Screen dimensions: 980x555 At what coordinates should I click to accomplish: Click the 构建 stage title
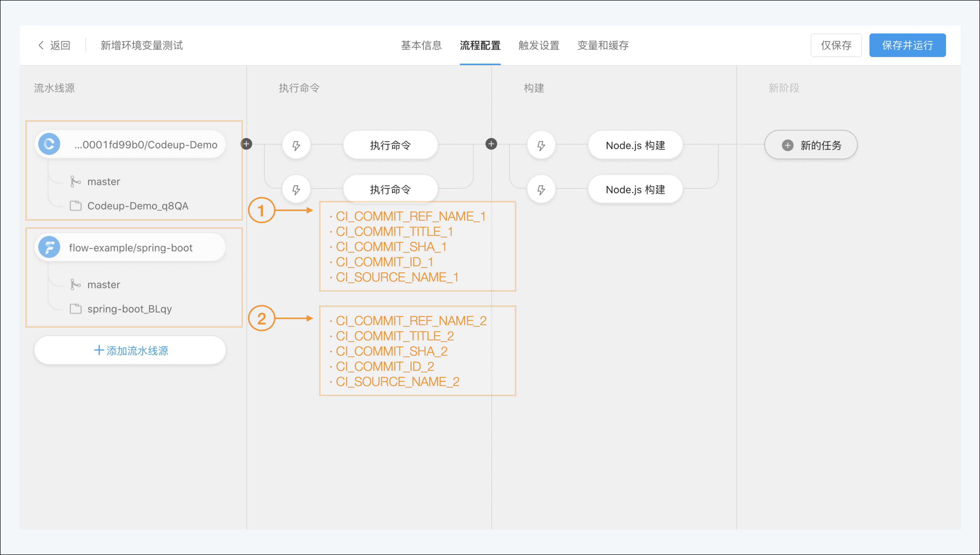[534, 88]
